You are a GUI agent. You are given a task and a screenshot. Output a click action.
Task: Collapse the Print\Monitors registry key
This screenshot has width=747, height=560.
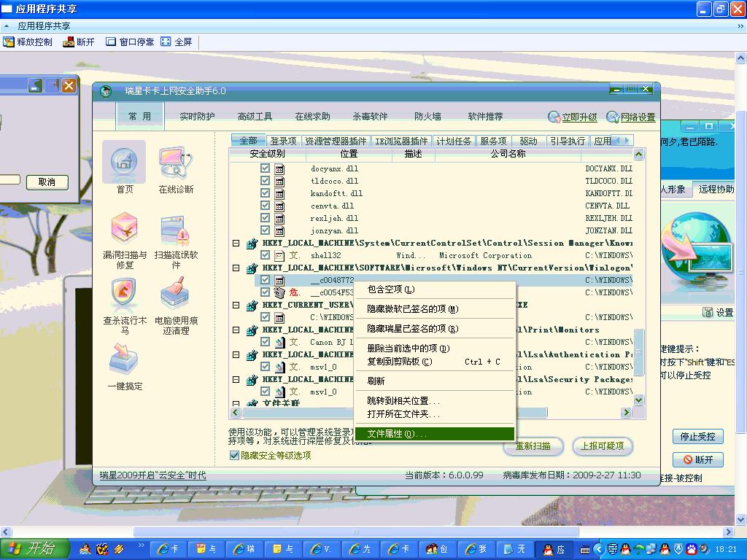pos(236,330)
